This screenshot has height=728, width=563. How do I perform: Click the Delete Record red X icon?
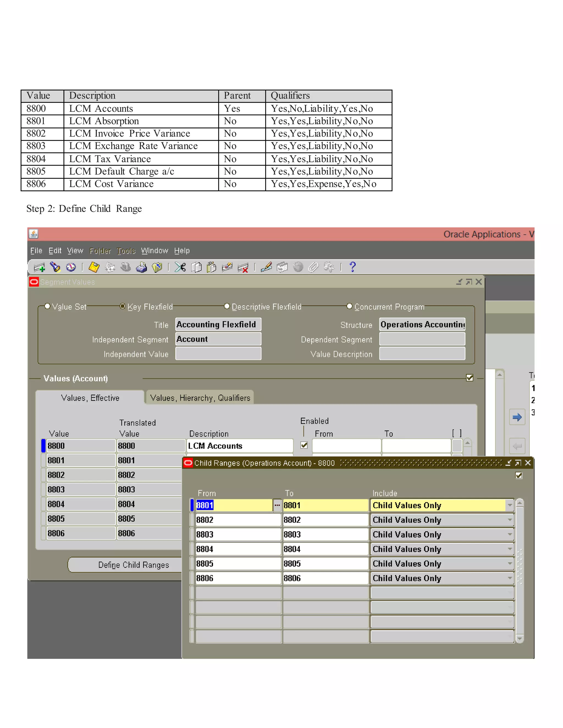243,268
